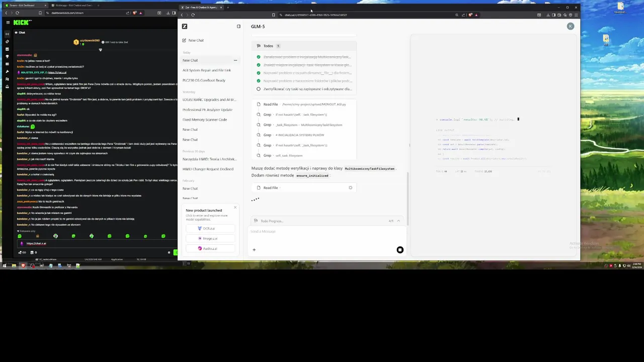Open Audio.z.ai product link
Screen dimensions: 644x362
point(210,248)
